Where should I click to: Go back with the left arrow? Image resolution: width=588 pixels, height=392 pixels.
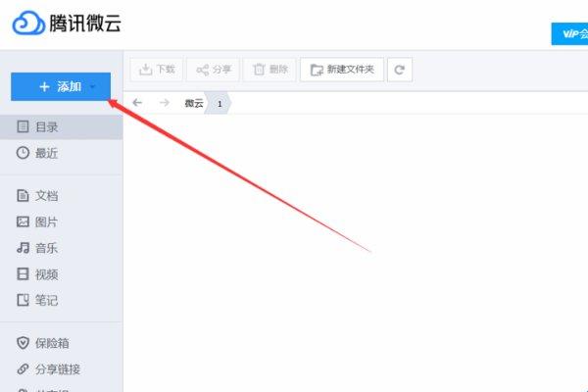click(137, 102)
